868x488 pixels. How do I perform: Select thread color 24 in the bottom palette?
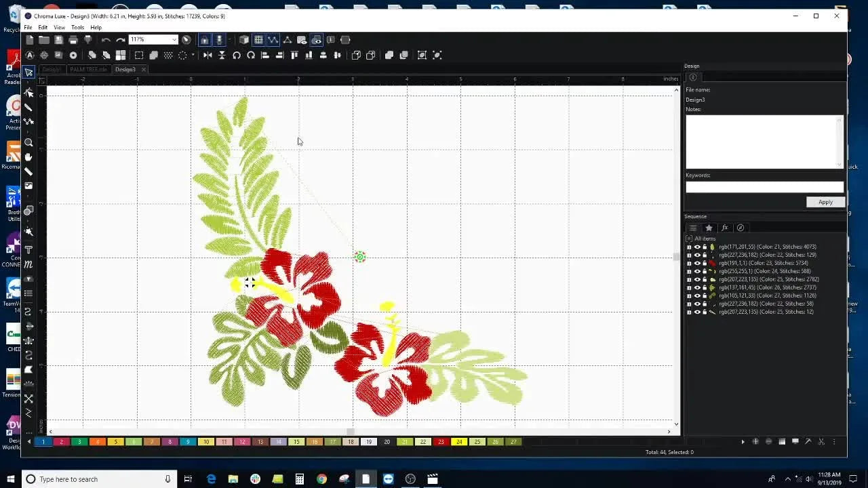[459, 441]
